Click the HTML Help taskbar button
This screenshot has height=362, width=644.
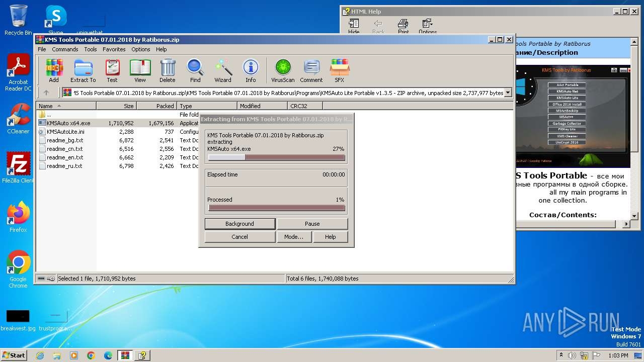(142, 355)
